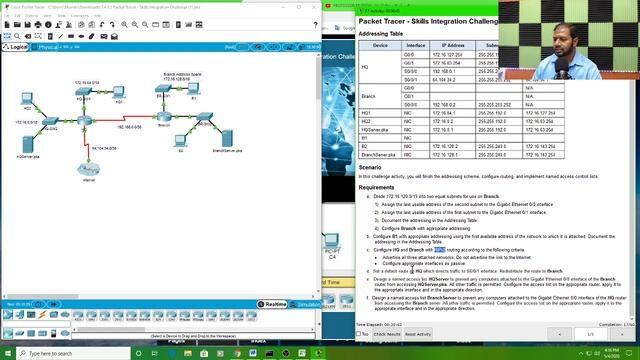Click the Redo arrow icon
640x360 pixels.
pyautogui.click(x=112, y=25)
